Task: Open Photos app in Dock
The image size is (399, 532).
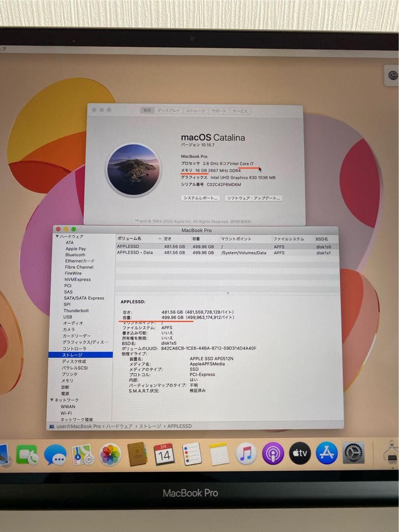Action: click(110, 454)
